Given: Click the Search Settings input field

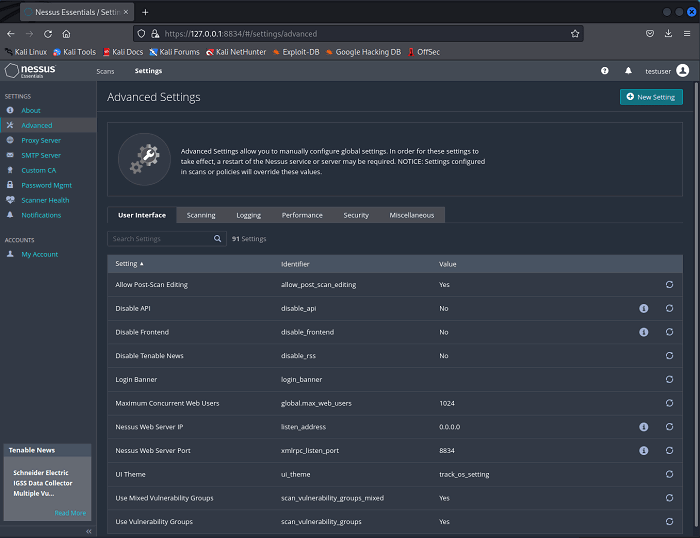Looking at the screenshot, I should (160, 239).
